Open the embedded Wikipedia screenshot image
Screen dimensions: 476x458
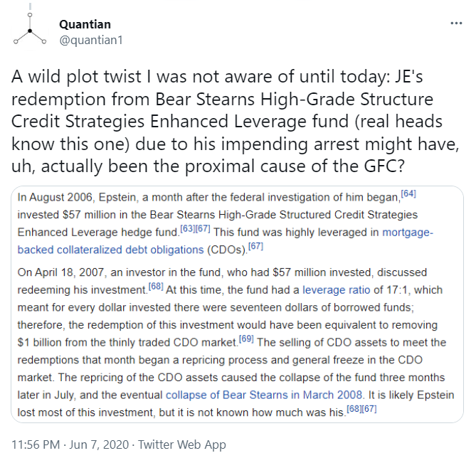[237, 304]
